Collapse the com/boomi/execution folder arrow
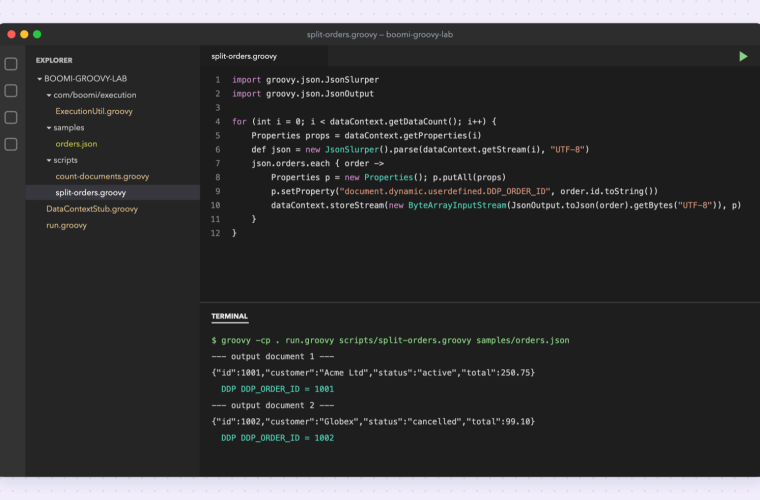The height and width of the screenshot is (500, 760). coord(49,95)
